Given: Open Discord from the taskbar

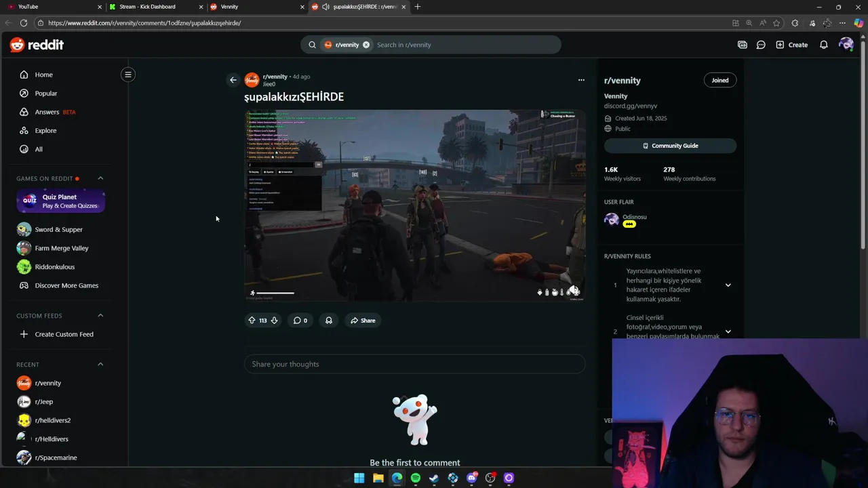Looking at the screenshot, I should pos(471,478).
